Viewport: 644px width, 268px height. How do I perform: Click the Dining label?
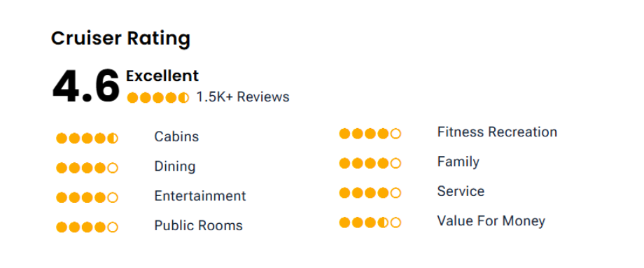pos(175,167)
